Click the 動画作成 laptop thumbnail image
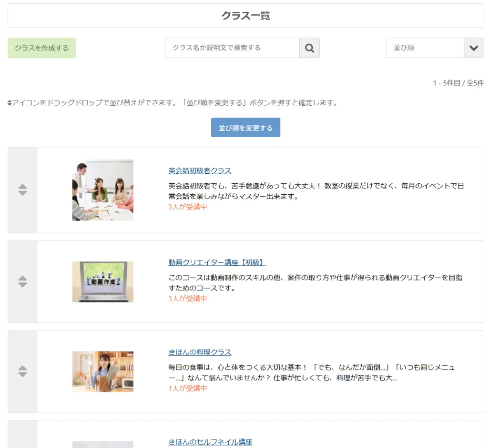Image resolution: width=488 pixels, height=448 pixels. pyautogui.click(x=103, y=281)
